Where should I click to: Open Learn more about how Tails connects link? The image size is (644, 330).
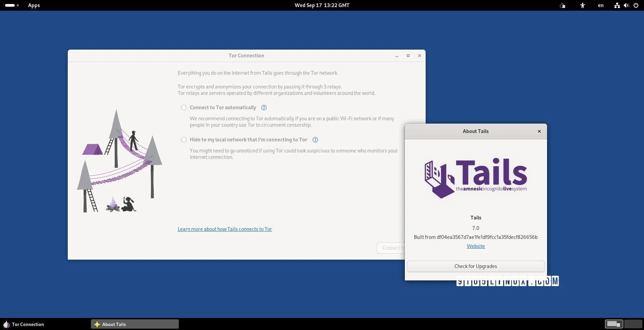(225, 229)
